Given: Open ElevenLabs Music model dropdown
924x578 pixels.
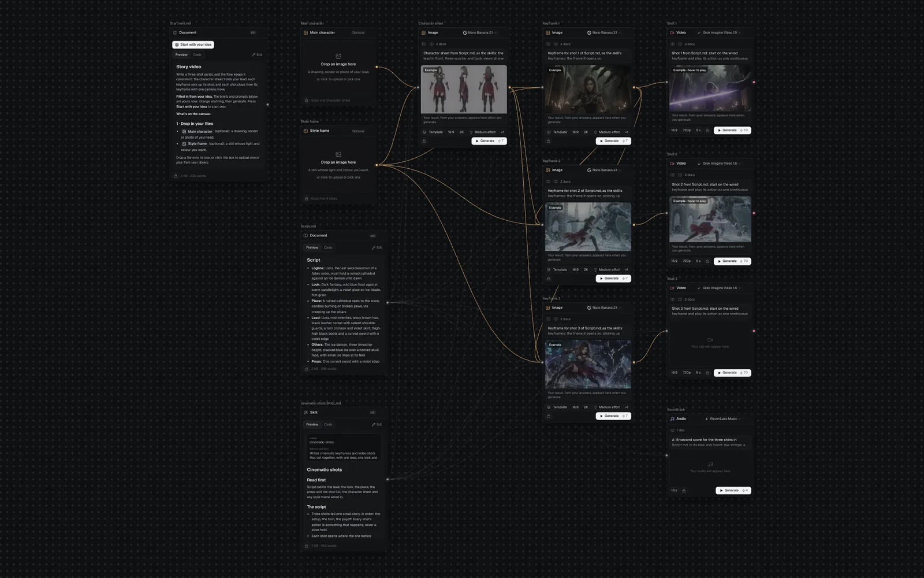Looking at the screenshot, I should tap(723, 418).
